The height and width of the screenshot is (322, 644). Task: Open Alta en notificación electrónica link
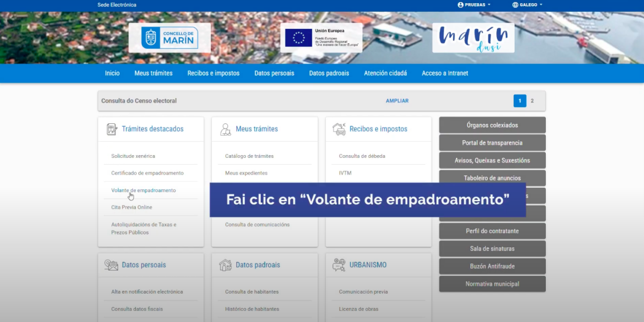(147, 292)
